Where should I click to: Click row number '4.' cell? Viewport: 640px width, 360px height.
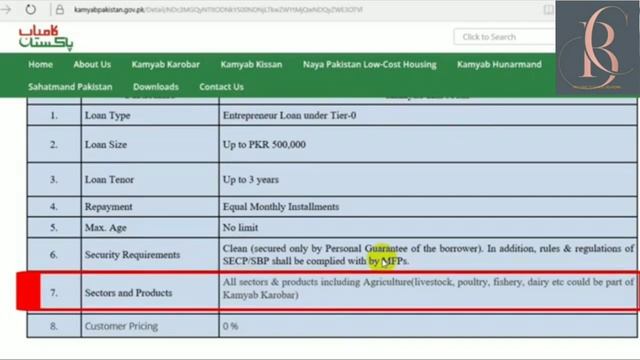pos(54,207)
